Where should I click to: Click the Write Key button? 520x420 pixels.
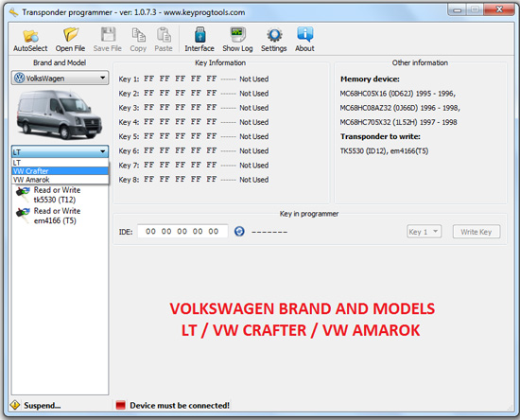pos(477,232)
